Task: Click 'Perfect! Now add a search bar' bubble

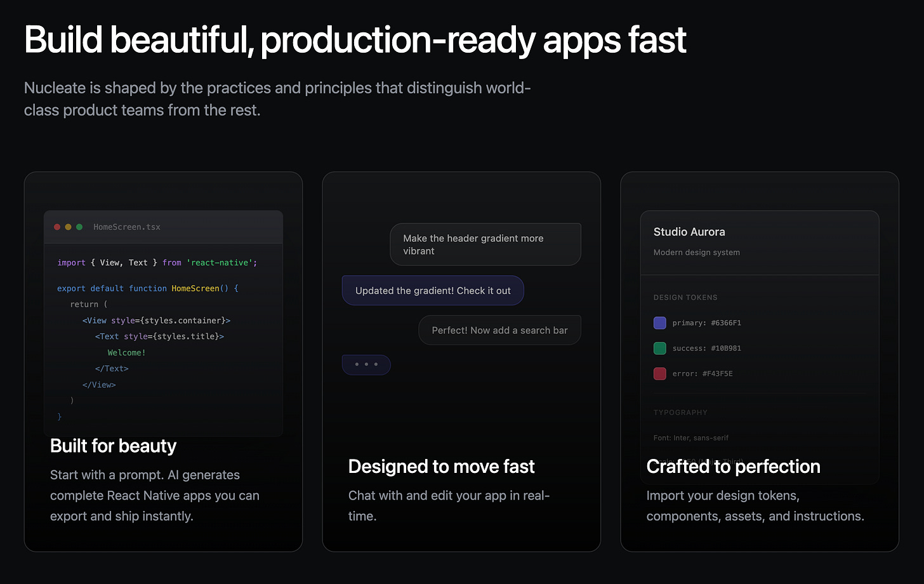Action: 499,330
